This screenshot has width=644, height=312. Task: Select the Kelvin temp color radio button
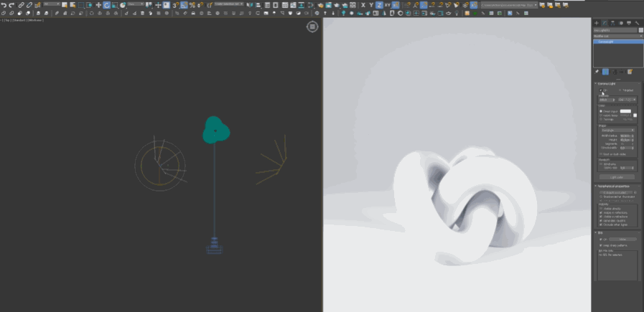pyautogui.click(x=601, y=115)
